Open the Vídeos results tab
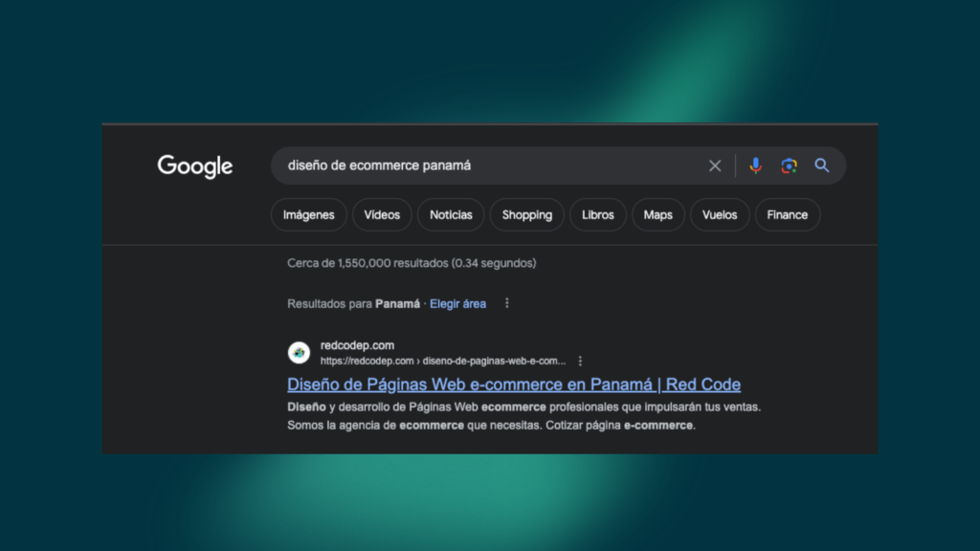The width and height of the screenshot is (980, 551). pyautogui.click(x=382, y=214)
